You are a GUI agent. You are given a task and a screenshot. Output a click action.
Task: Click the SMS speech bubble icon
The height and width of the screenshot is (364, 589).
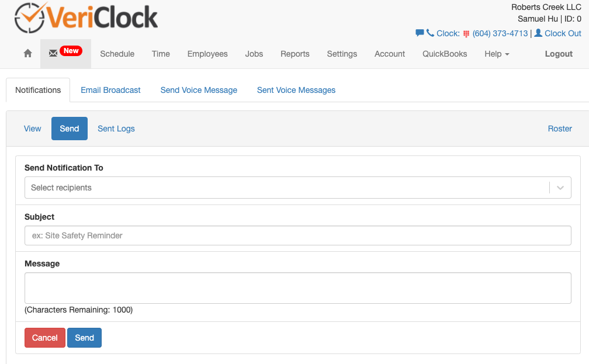(420, 33)
